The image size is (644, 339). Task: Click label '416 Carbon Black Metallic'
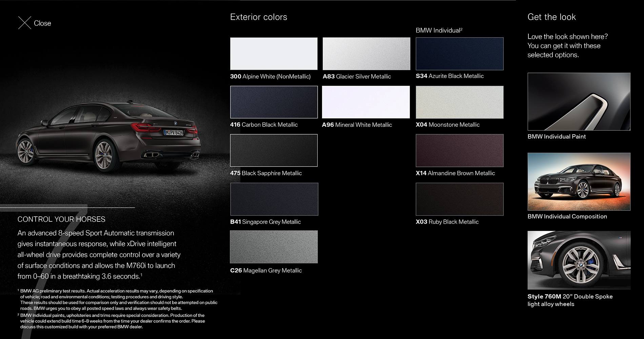click(264, 125)
